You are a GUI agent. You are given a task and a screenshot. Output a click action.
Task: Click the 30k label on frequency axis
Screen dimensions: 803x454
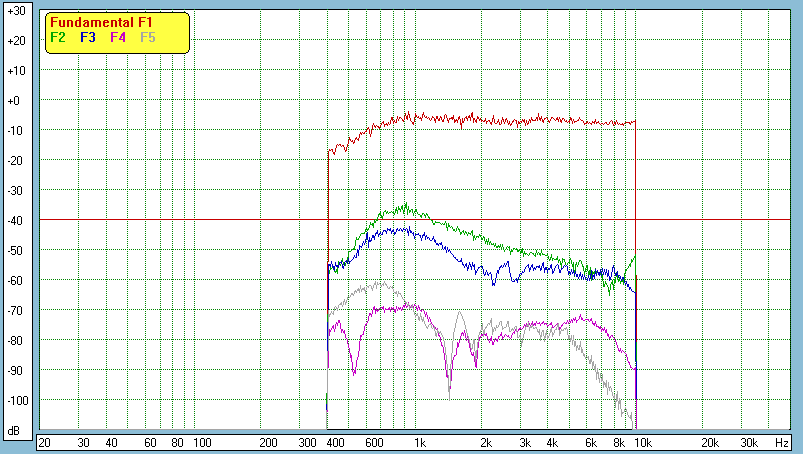pyautogui.click(x=747, y=442)
